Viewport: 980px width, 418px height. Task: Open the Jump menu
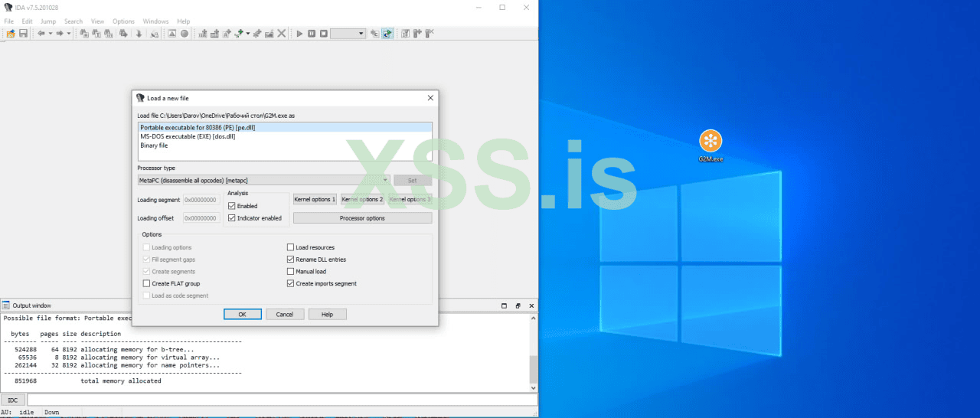(48, 21)
